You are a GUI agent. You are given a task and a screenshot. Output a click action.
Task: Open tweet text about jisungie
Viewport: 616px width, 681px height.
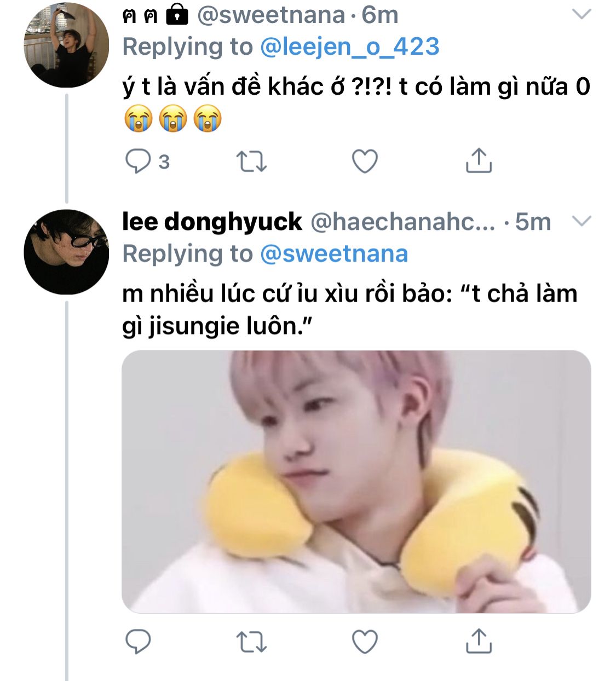tap(350, 310)
